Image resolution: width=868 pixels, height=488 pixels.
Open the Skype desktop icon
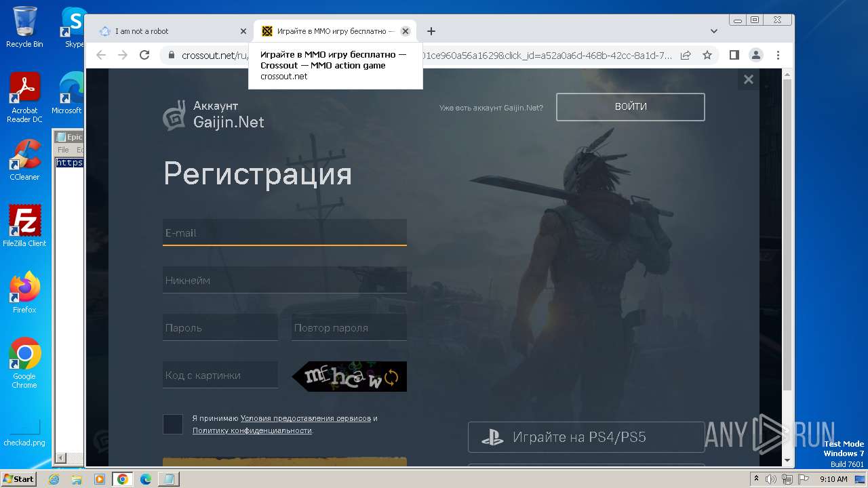tap(73, 27)
